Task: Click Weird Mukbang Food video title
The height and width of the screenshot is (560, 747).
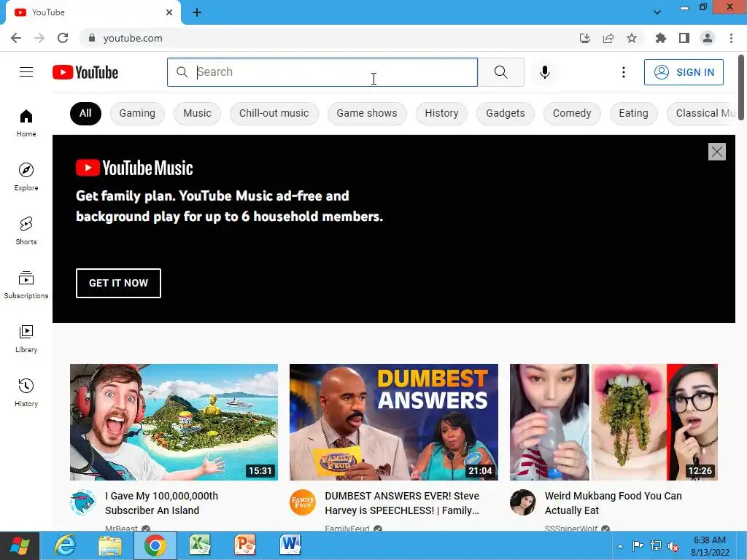Action: [613, 503]
